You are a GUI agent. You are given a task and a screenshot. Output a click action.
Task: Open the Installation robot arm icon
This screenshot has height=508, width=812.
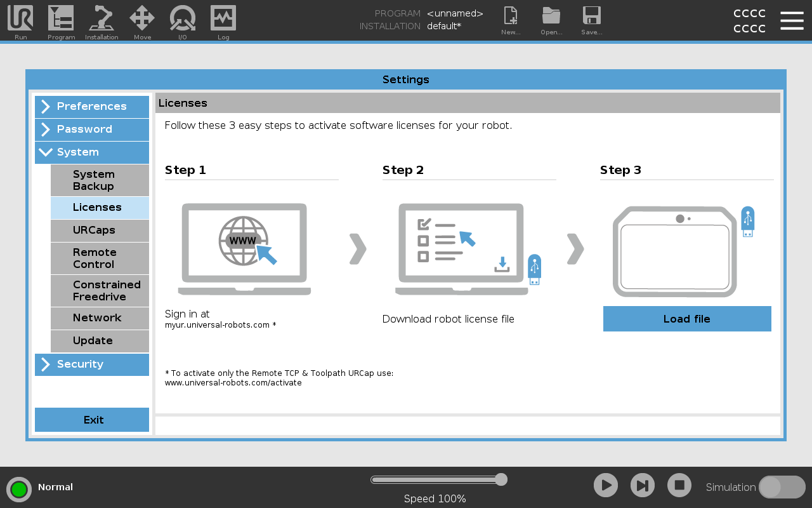click(x=101, y=19)
